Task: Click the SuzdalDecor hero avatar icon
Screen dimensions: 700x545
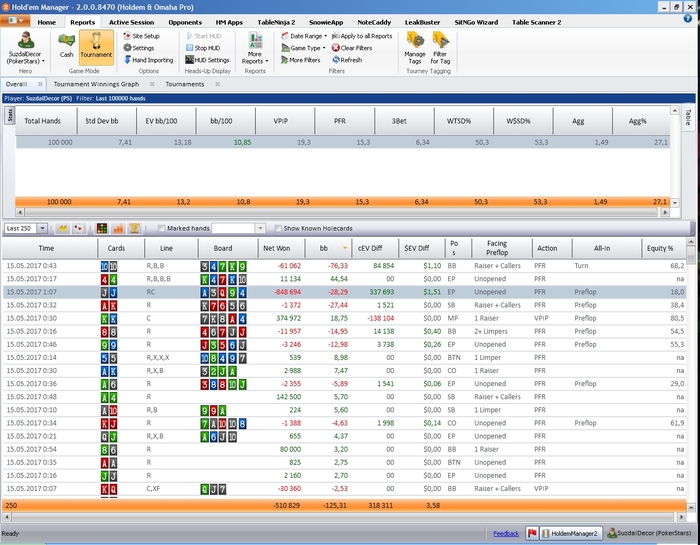Action: point(25,40)
